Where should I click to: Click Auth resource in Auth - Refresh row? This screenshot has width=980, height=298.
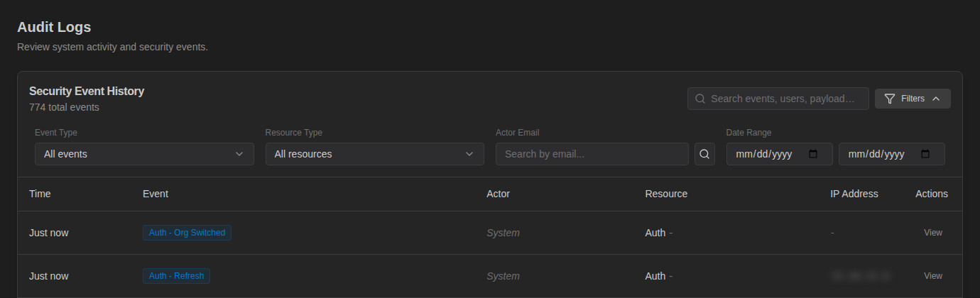click(x=655, y=276)
